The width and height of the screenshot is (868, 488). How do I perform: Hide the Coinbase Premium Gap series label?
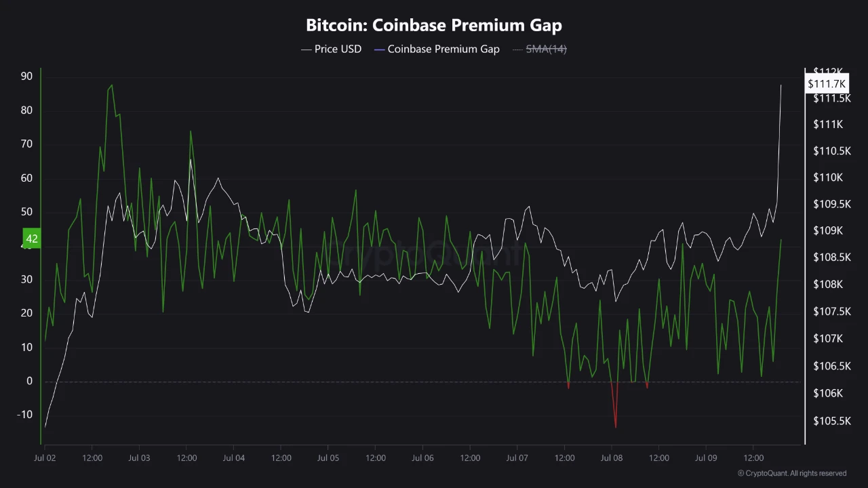[x=443, y=49]
